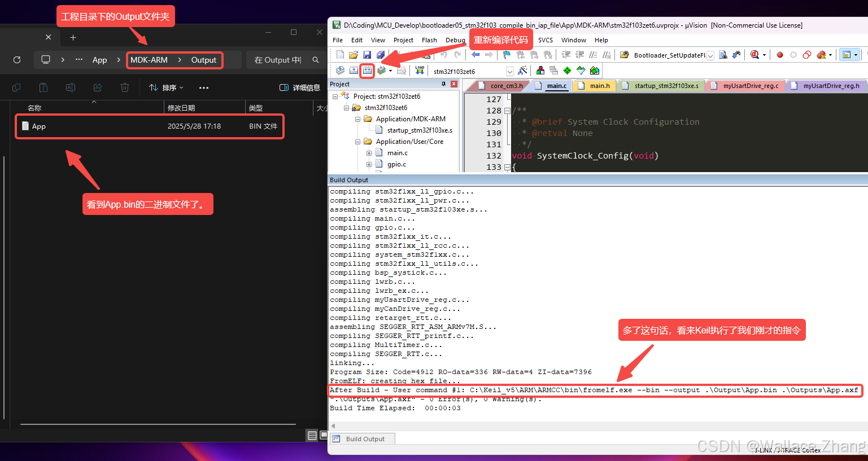Expand main.c in project tree
Image resolution: width=868 pixels, height=461 pixels.
(369, 153)
